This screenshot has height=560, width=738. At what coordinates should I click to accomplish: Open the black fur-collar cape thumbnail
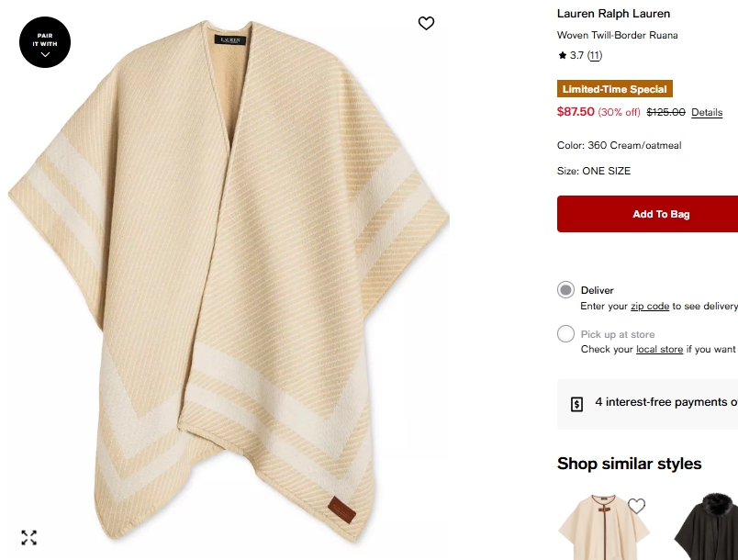pyautogui.click(x=709, y=531)
